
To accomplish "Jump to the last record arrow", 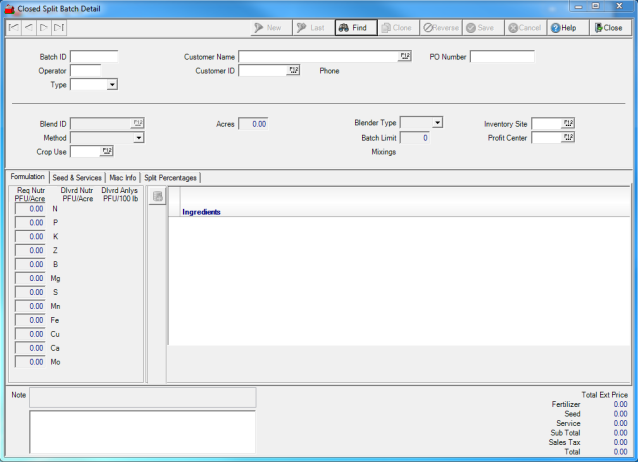I will (59, 28).
